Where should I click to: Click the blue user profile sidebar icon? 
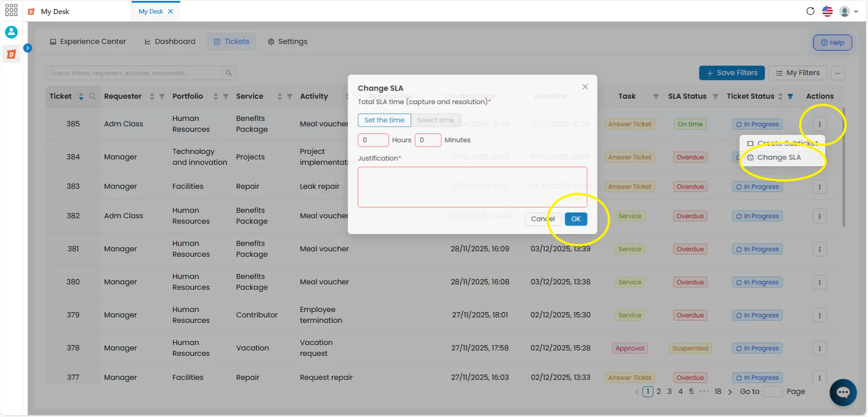click(11, 32)
